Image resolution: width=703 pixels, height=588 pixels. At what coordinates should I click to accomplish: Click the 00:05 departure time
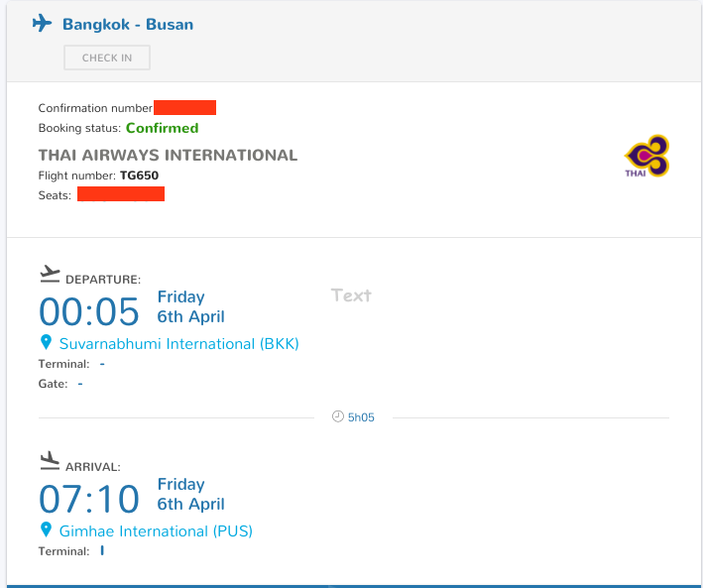pyautogui.click(x=89, y=311)
